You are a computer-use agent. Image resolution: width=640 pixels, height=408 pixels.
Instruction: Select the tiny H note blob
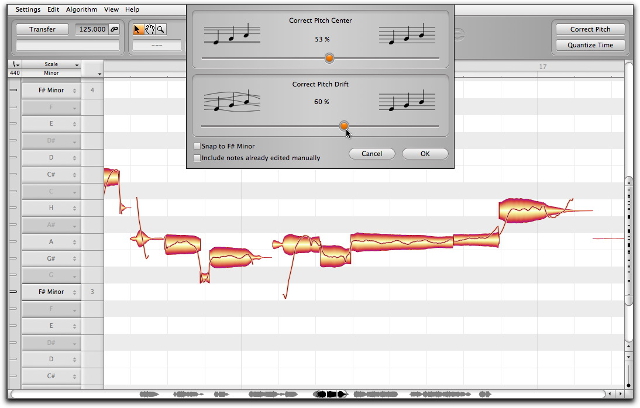124,208
